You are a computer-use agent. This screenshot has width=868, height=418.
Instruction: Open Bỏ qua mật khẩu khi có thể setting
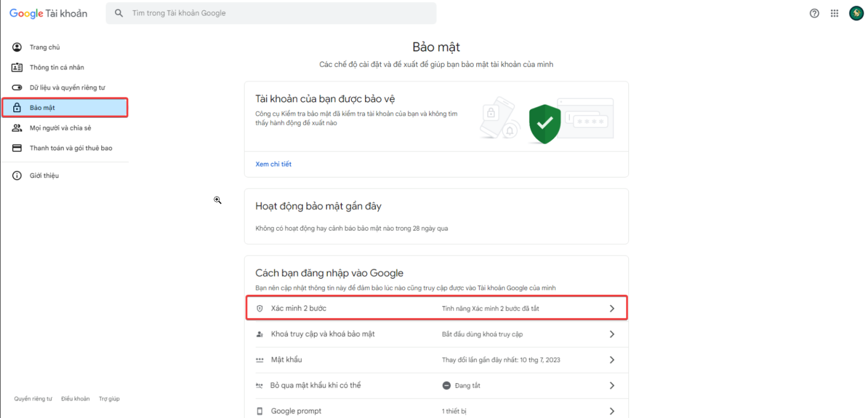[x=315, y=386]
